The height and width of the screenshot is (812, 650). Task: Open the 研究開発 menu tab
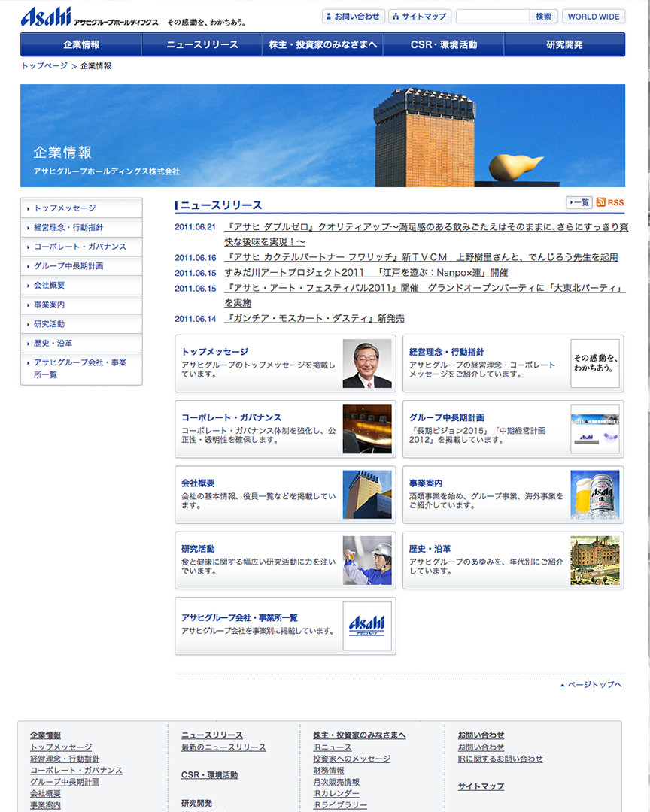pos(564,44)
